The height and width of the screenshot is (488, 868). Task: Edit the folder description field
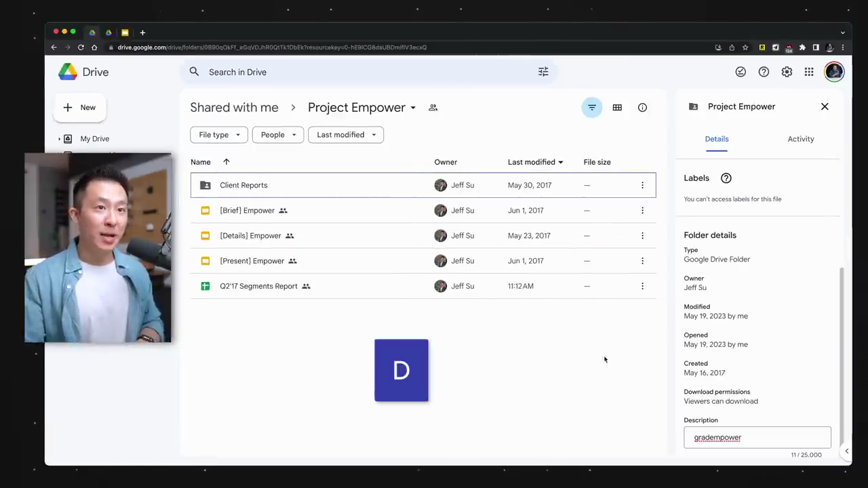(x=757, y=437)
